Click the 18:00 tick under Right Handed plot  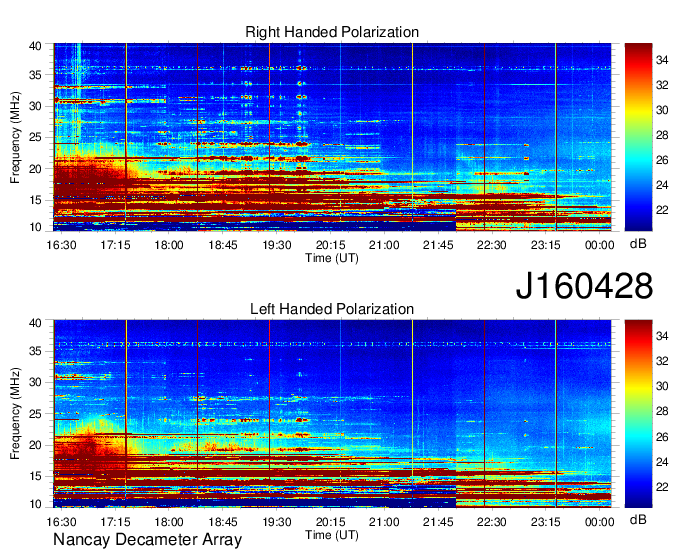coord(169,245)
